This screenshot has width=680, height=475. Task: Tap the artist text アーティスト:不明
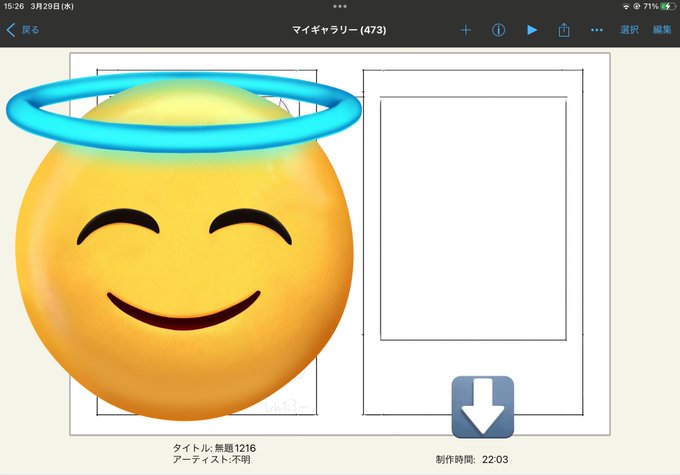[x=212, y=459]
